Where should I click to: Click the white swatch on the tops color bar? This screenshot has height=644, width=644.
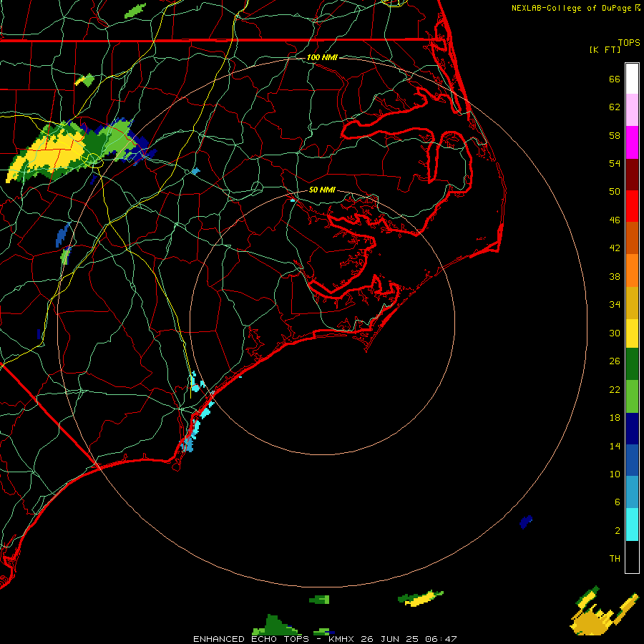[x=632, y=79]
